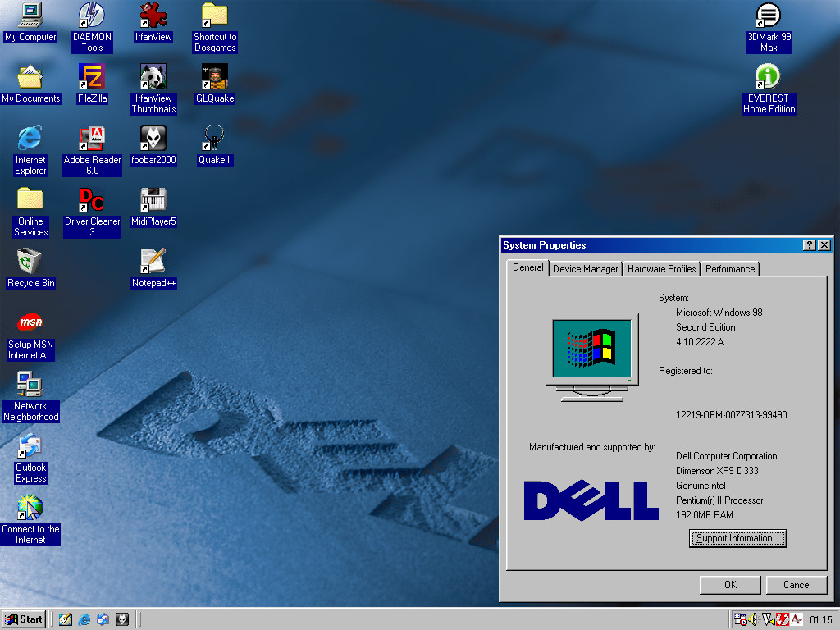This screenshot has width=840, height=630.
Task: Click the taskbar clock showing 01:15
Action: pyautogui.click(x=820, y=620)
